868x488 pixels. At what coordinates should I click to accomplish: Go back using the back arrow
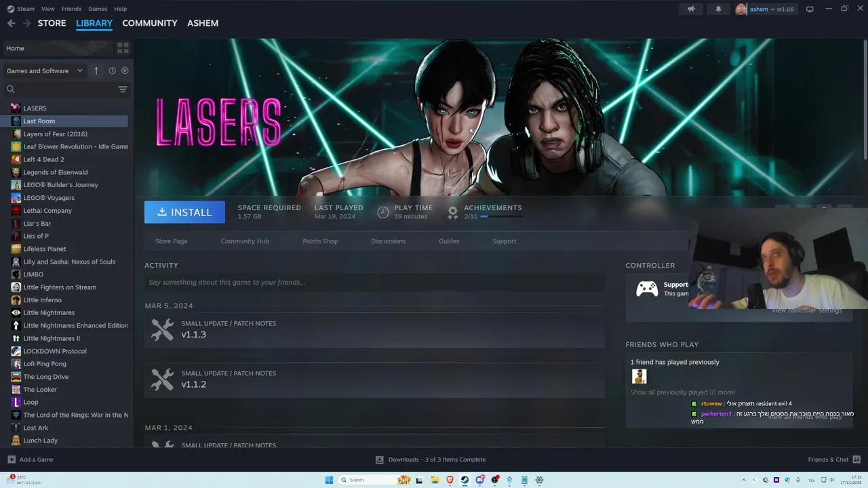coord(11,23)
